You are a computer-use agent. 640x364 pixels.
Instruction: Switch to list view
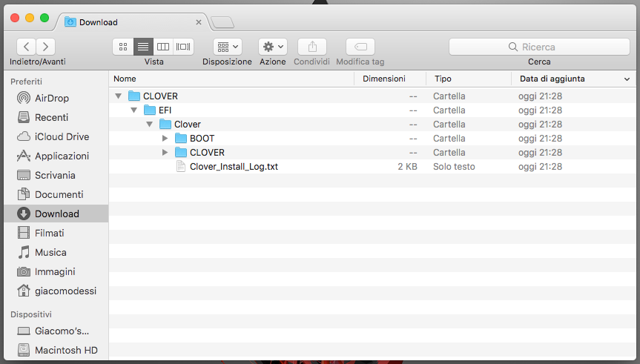pos(143,47)
